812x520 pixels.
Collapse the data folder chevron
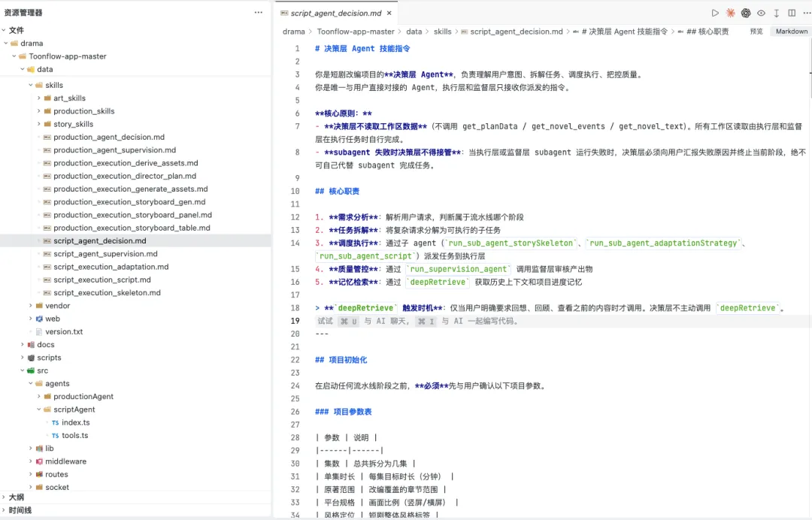[x=23, y=69]
